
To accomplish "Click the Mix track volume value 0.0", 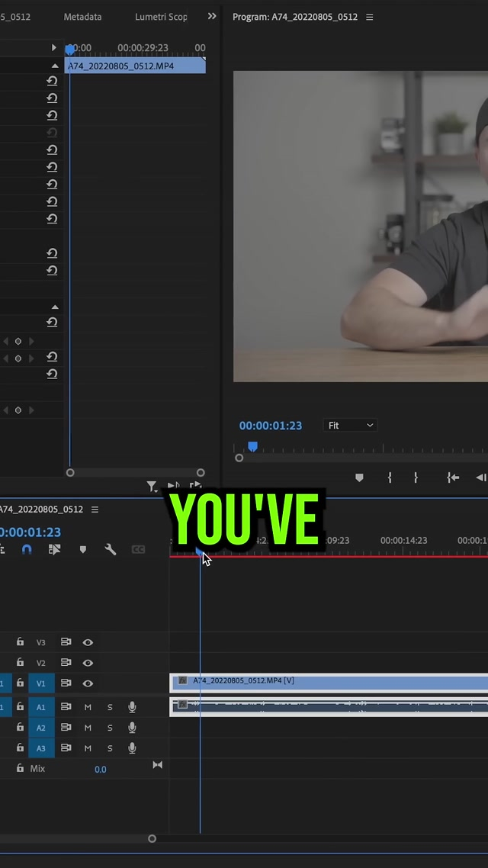I will [x=100, y=770].
